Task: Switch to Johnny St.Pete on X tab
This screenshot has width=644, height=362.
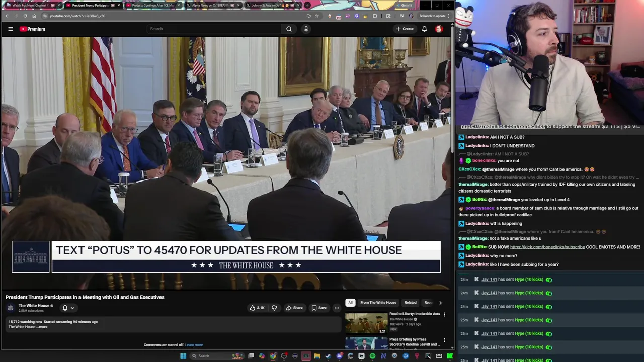Action: tap(272, 5)
